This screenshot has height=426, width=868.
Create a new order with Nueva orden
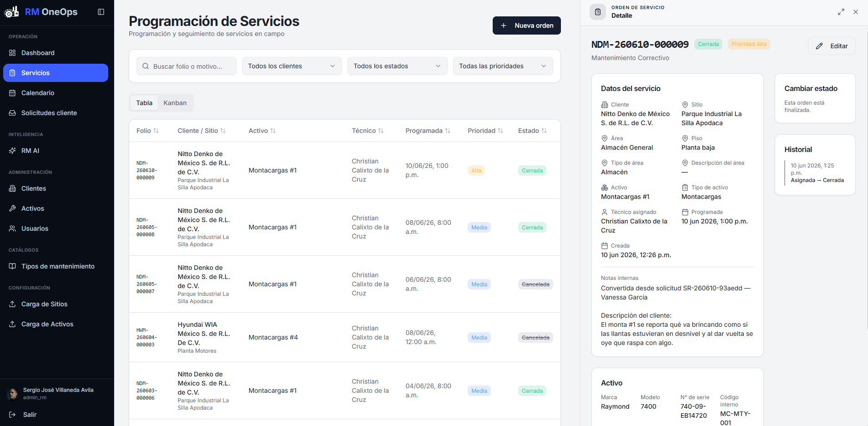click(x=526, y=25)
